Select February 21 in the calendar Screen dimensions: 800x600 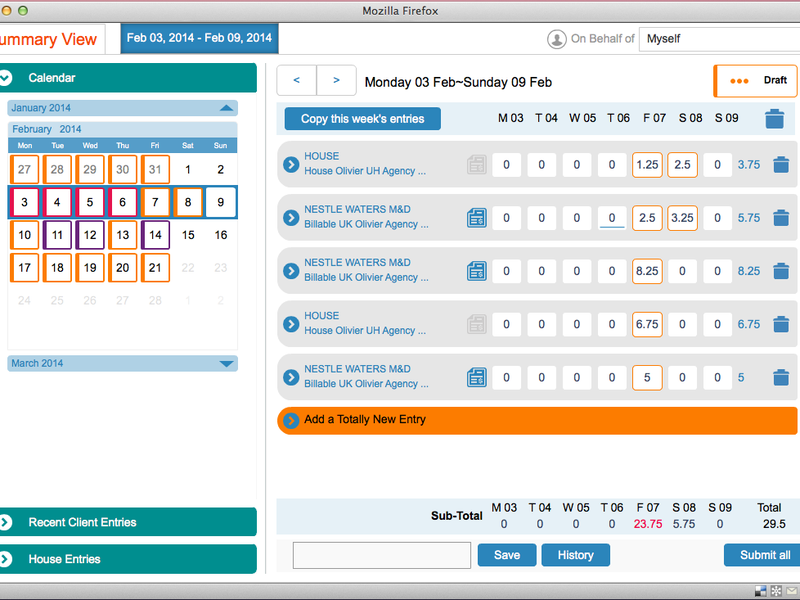(155, 267)
